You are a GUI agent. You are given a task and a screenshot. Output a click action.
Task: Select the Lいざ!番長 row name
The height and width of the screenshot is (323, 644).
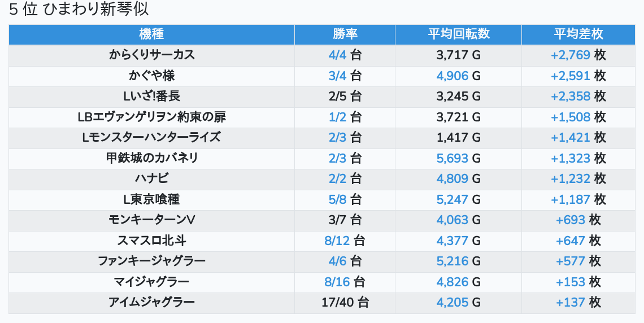(151, 96)
